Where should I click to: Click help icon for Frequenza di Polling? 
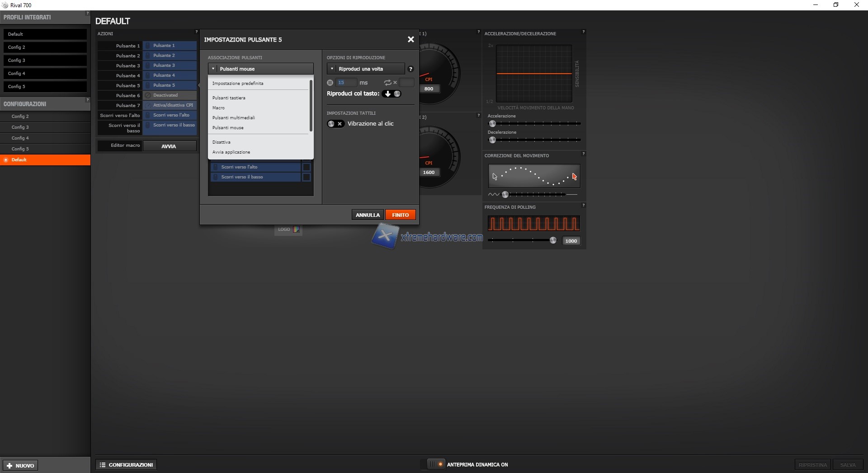(x=583, y=205)
